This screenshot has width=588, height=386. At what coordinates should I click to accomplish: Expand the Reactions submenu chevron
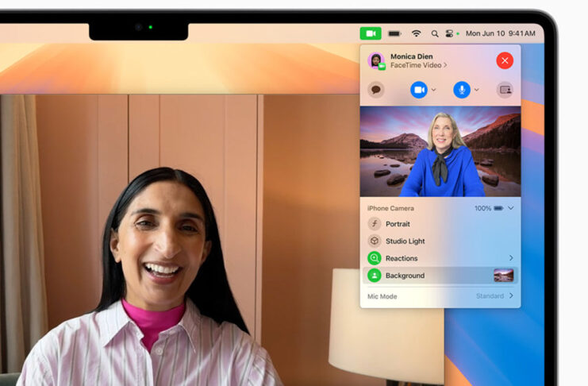pos(511,258)
